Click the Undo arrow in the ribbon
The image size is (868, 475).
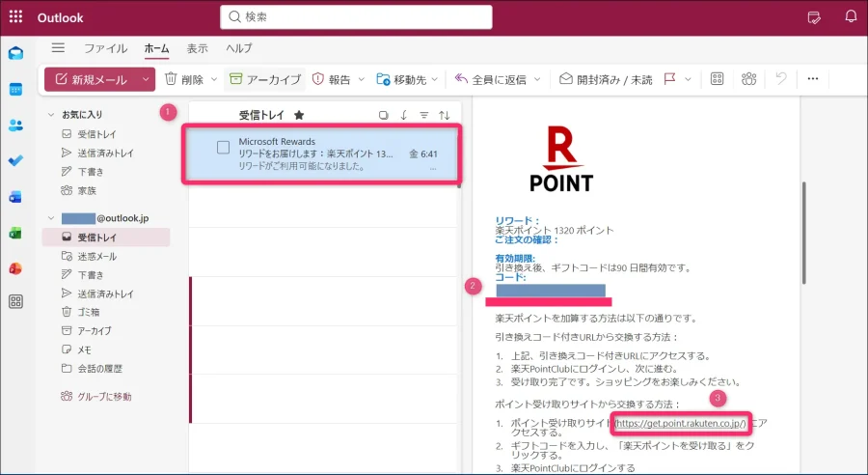pyautogui.click(x=781, y=79)
